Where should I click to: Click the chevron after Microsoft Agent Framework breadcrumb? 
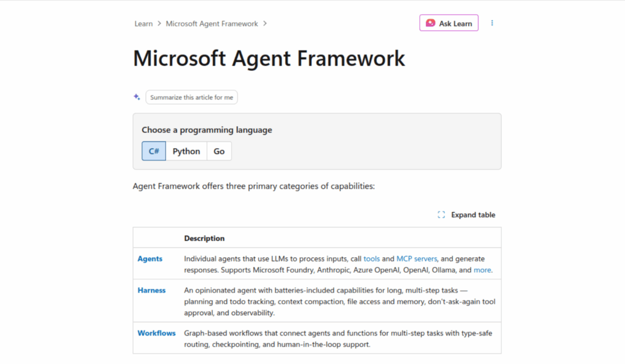click(265, 24)
